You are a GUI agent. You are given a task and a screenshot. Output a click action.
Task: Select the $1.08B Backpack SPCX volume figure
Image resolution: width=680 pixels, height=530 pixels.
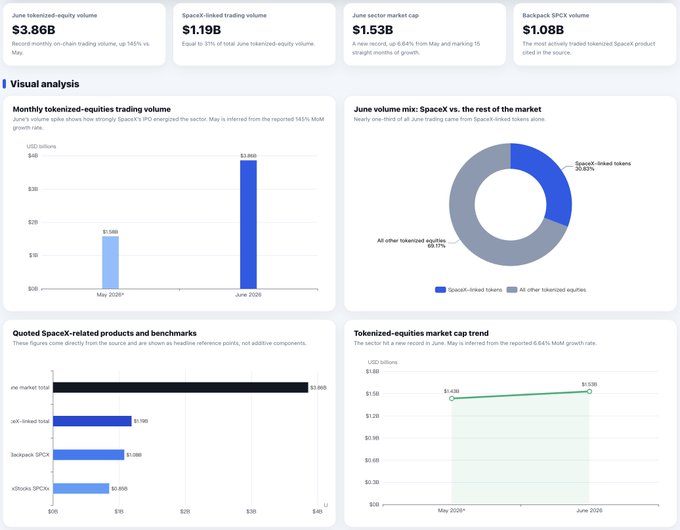[x=543, y=30]
